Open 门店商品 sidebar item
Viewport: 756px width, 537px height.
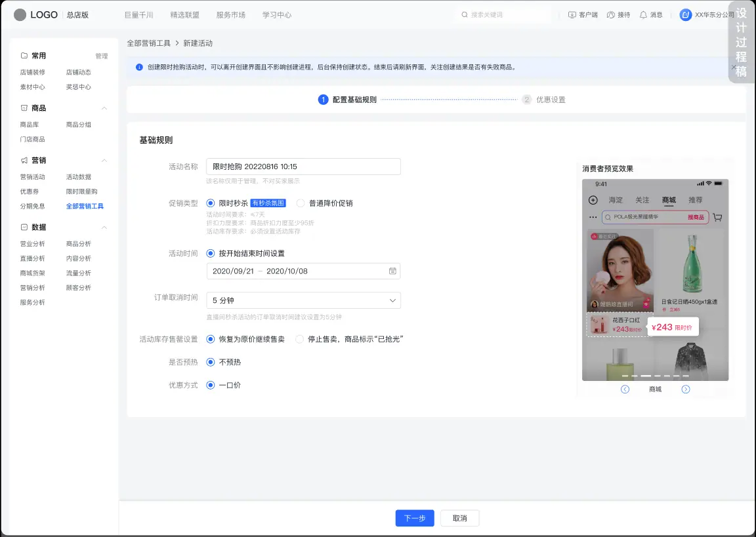(x=32, y=139)
